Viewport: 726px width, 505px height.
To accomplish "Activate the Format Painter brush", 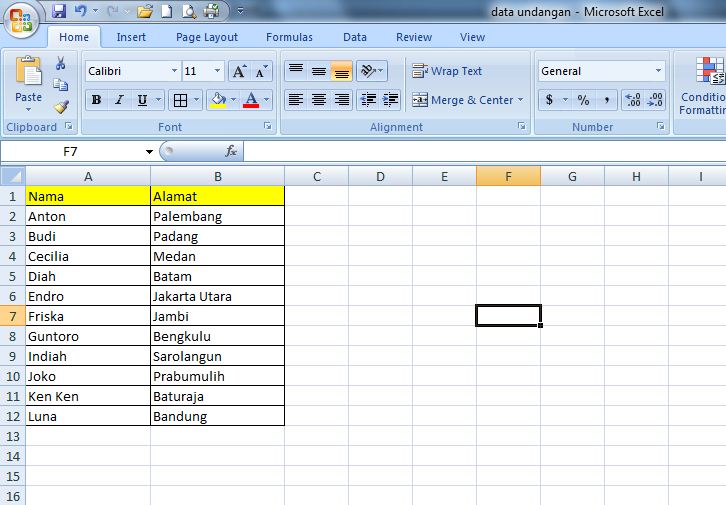I will (x=61, y=107).
